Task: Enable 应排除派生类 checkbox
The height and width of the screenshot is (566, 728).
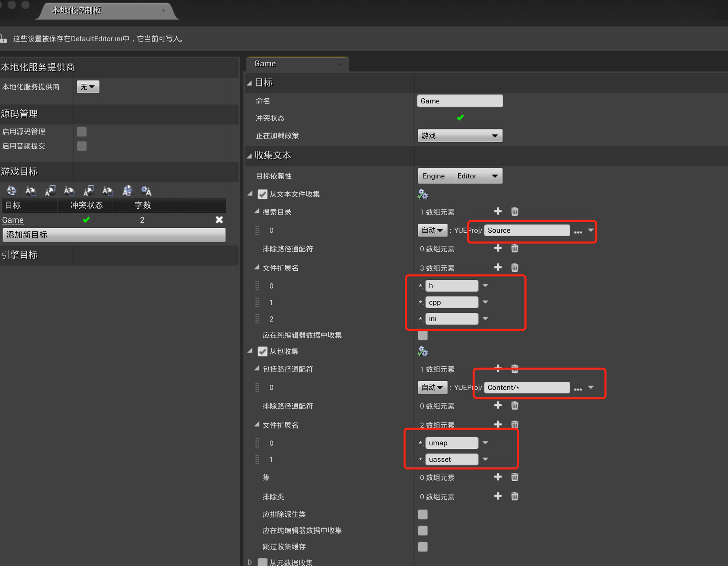Action: click(x=423, y=514)
